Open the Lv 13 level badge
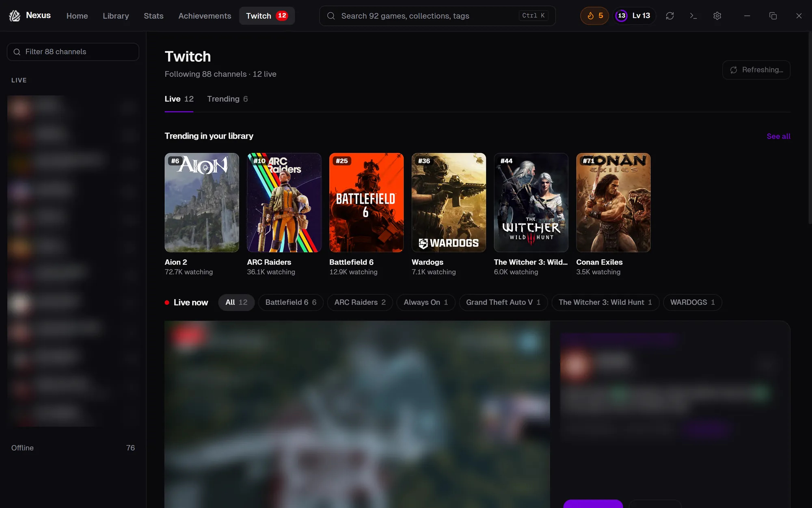Screen dimensions: 812x508 click(634, 16)
